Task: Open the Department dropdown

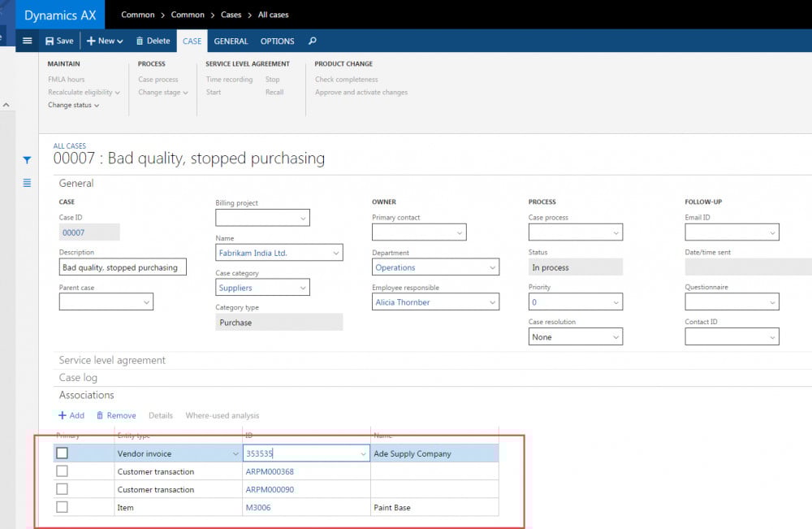Action: (492, 267)
